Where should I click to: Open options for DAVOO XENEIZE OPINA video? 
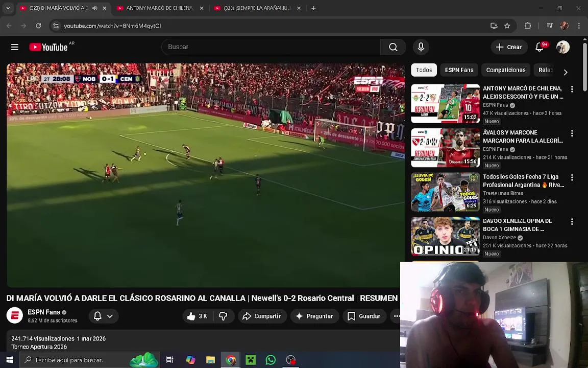(572, 221)
